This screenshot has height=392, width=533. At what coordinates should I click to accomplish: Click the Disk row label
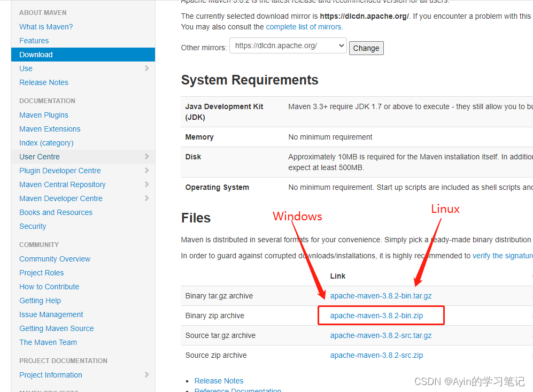pos(193,157)
